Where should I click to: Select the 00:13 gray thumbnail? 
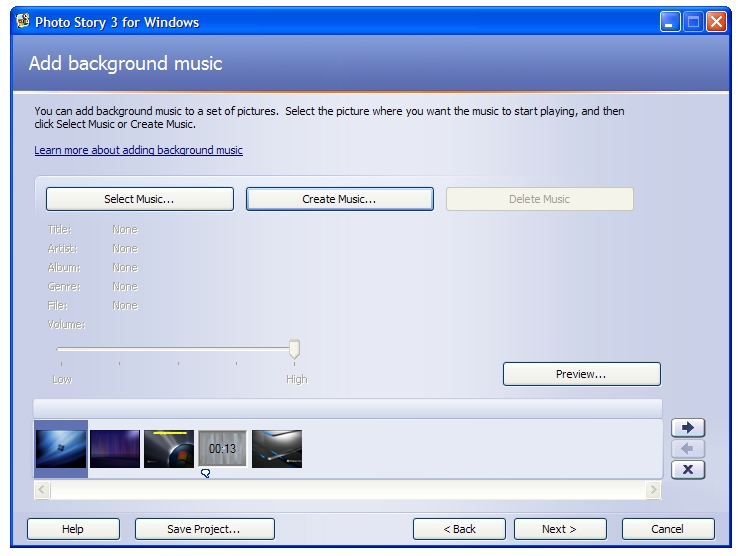[223, 449]
